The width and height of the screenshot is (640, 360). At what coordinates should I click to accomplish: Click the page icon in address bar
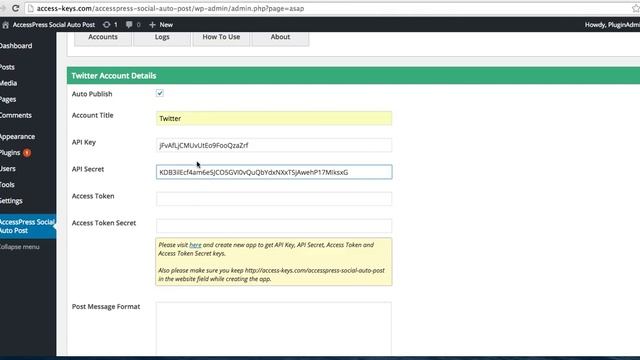[30, 8]
